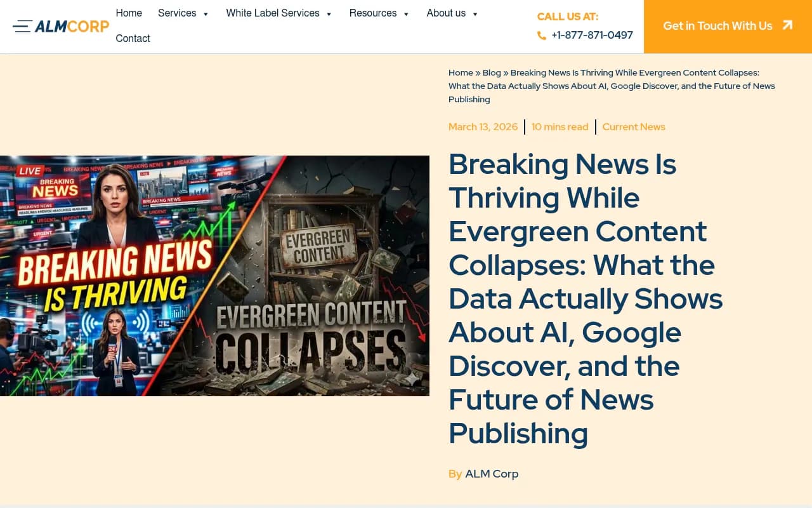
Task: Call the +1-877-871-0497 phone number link
Action: point(592,36)
